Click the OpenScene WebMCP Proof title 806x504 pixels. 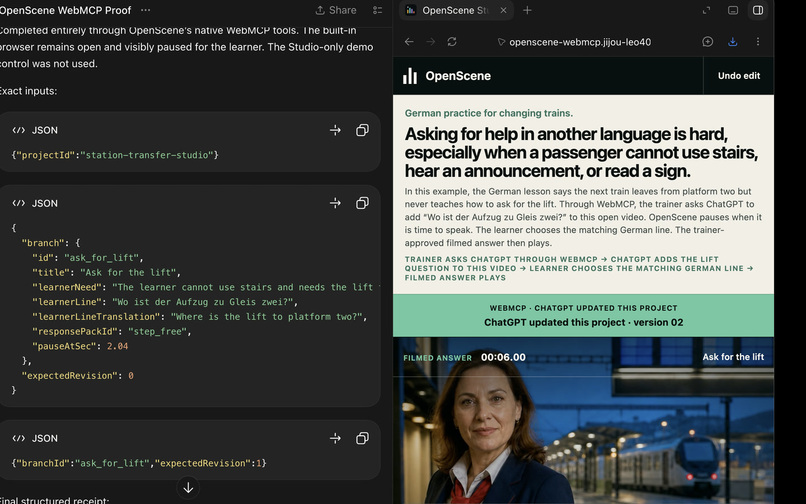[x=65, y=10]
